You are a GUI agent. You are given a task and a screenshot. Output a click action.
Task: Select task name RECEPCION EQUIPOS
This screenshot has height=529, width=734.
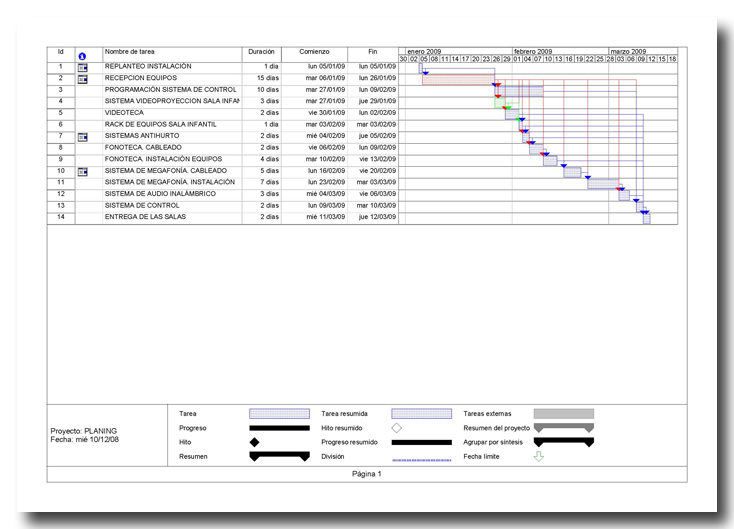141,78
